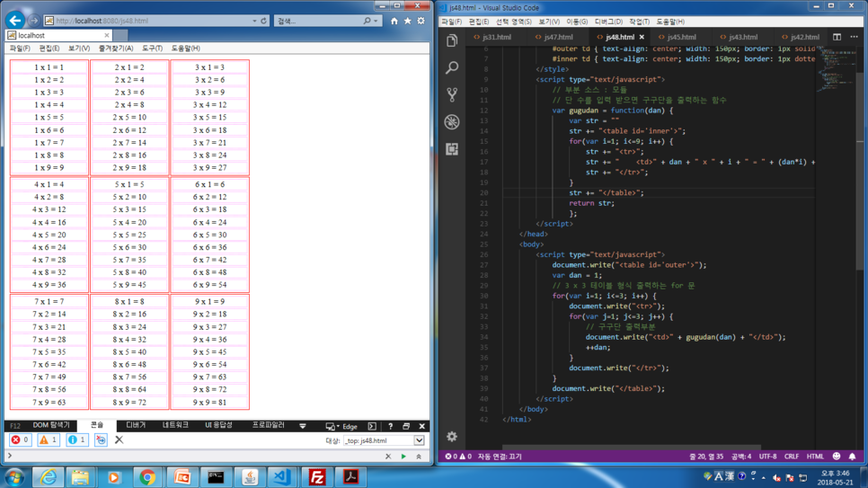Click the VS Code horizontal scrollbar

[631, 447]
